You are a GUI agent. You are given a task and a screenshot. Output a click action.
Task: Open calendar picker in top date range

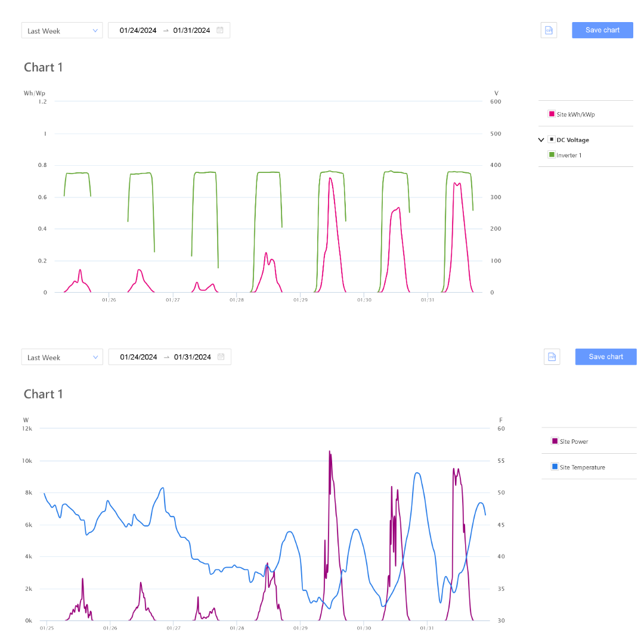point(220,30)
